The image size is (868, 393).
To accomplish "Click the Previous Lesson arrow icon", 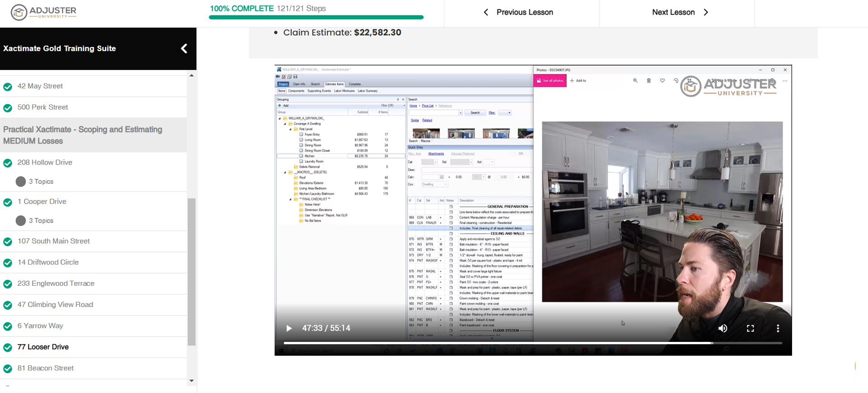I will pyautogui.click(x=486, y=12).
